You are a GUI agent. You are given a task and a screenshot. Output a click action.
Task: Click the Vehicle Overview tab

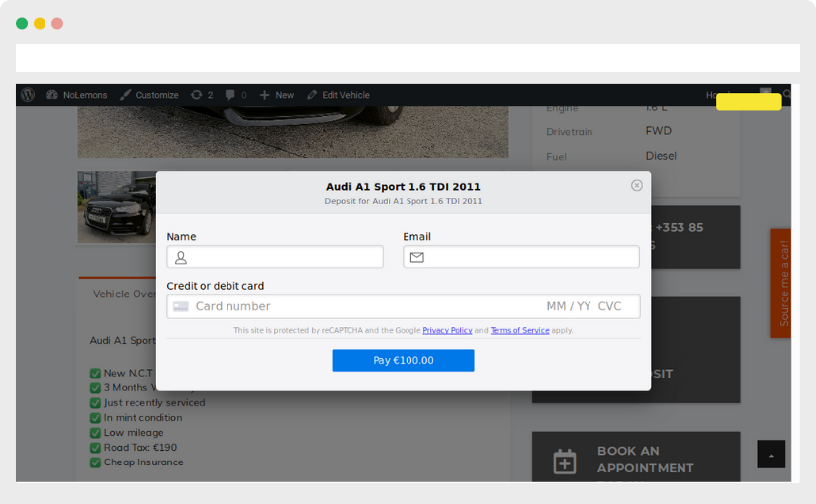(x=125, y=294)
